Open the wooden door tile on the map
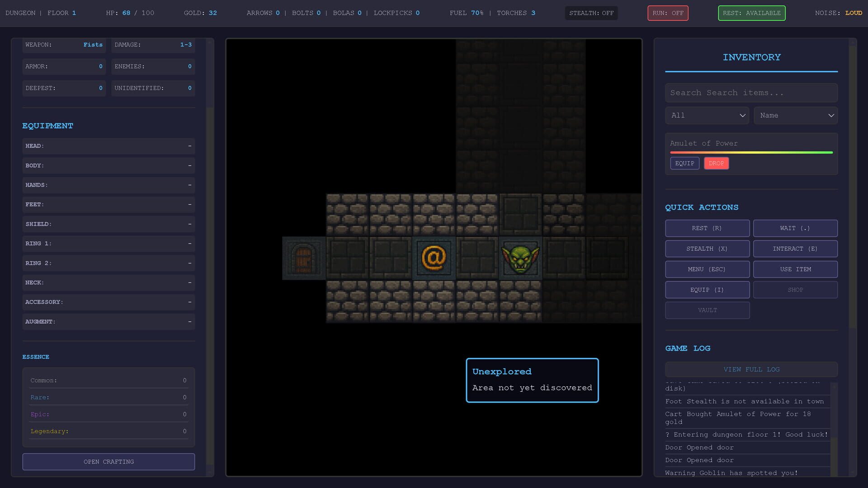868x488 pixels. 303,258
